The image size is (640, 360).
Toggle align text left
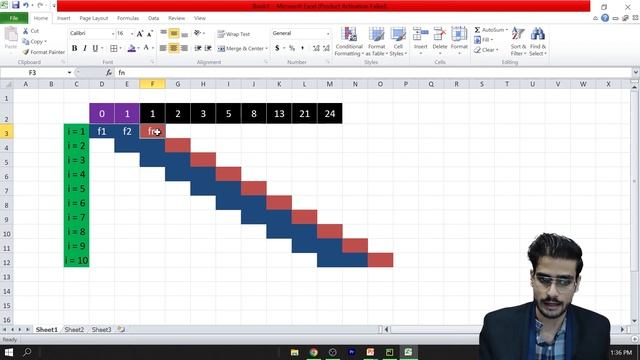tap(163, 48)
